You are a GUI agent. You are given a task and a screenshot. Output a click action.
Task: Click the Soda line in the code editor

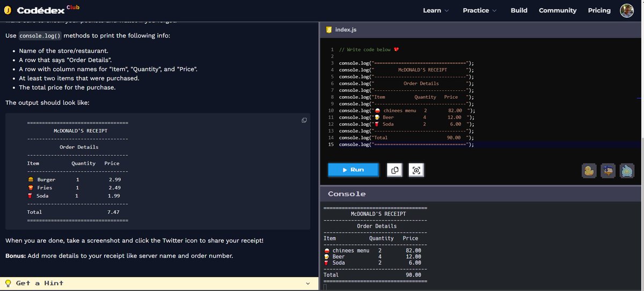[x=407, y=124]
